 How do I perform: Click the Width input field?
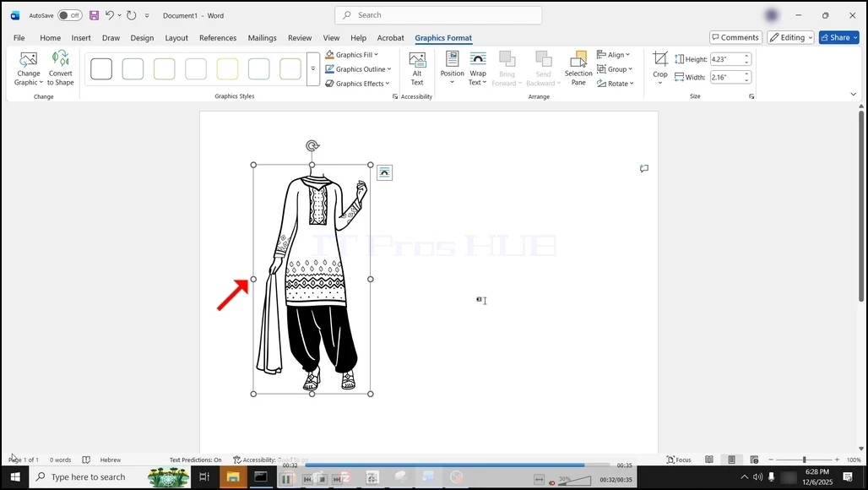point(726,77)
